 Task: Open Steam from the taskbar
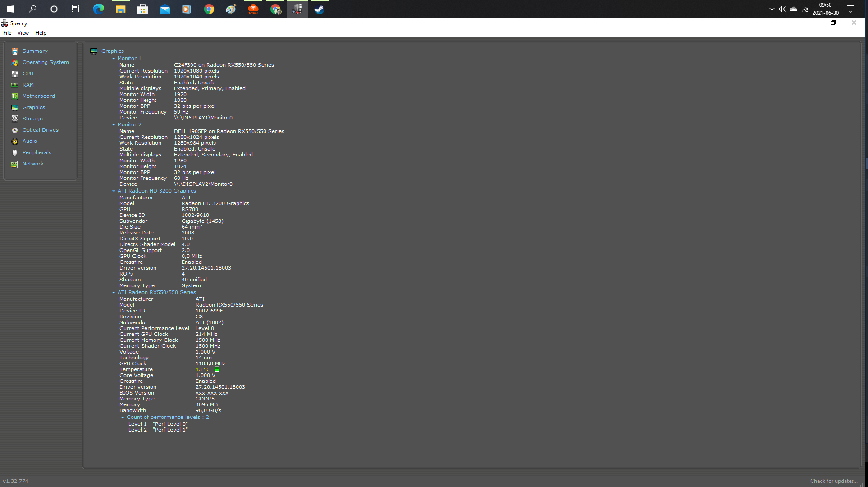tap(319, 9)
